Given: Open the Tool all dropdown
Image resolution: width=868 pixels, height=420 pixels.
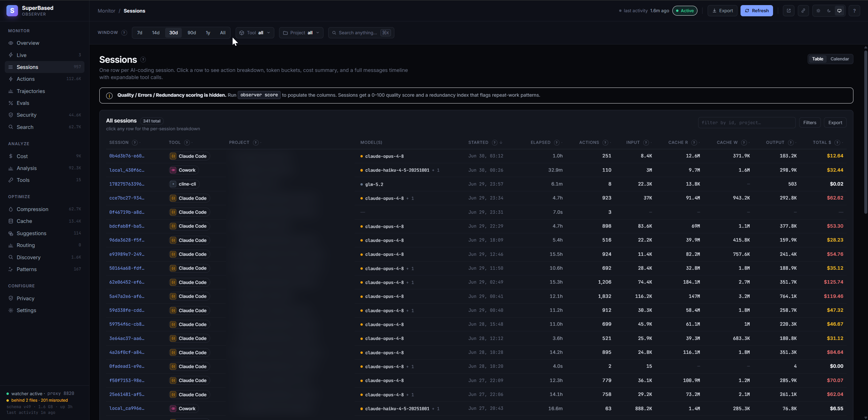Looking at the screenshot, I should click(x=255, y=33).
